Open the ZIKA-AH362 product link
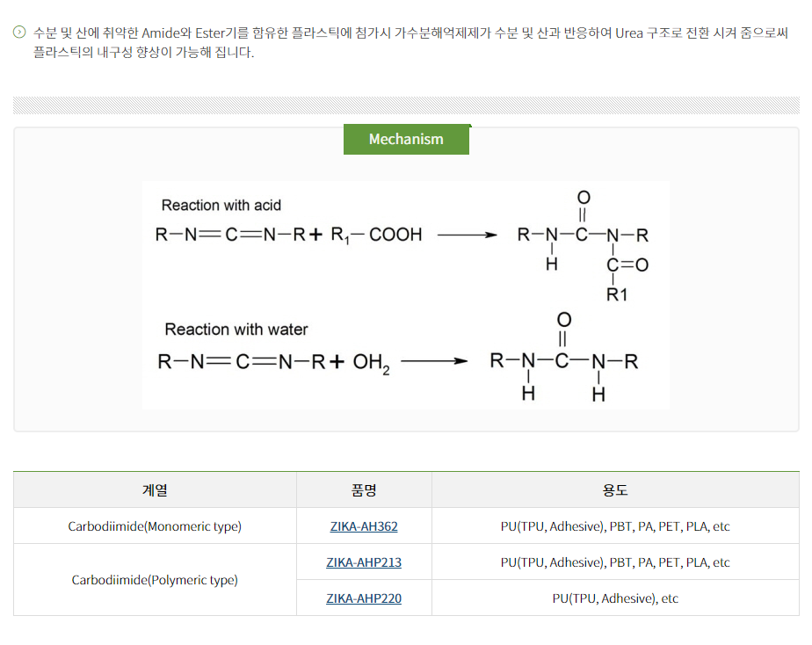 click(364, 526)
